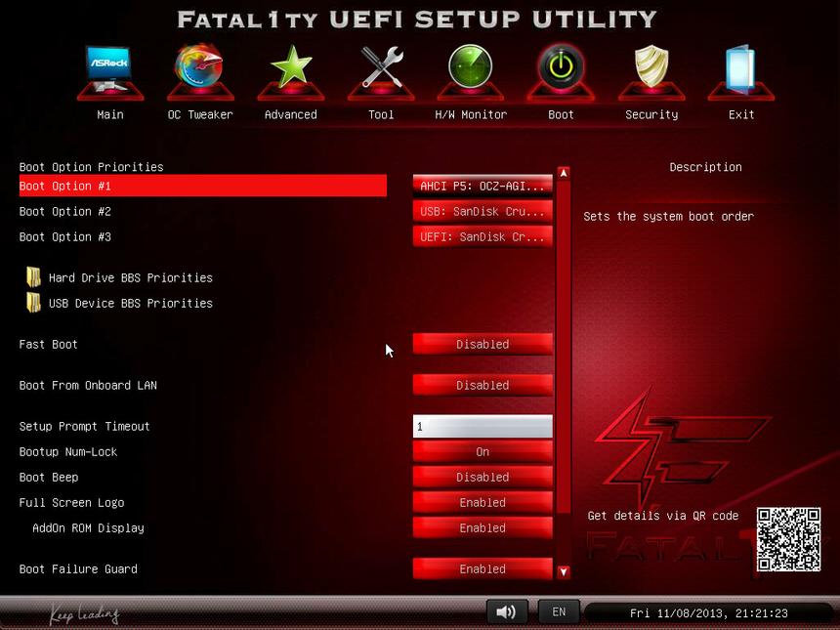Select the highlighted Boot Option #1 row
This screenshot has width=840, height=630.
click(203, 186)
